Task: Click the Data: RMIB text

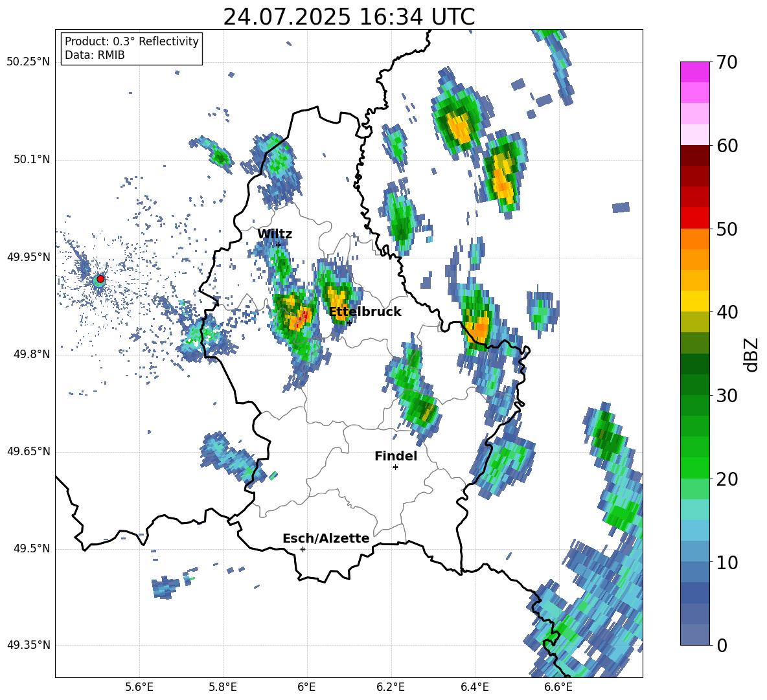Action: (95, 55)
